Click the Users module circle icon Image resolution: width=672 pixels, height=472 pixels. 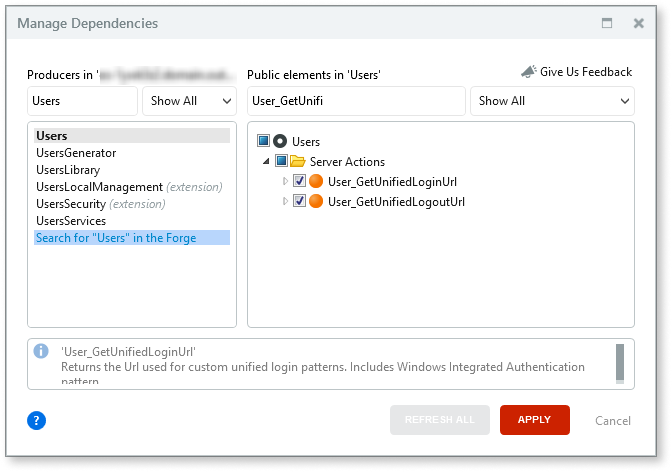[x=280, y=142]
